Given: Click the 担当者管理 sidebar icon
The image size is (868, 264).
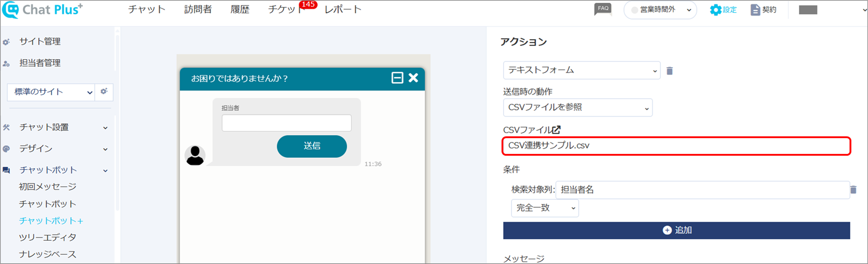Looking at the screenshot, I should (x=7, y=63).
